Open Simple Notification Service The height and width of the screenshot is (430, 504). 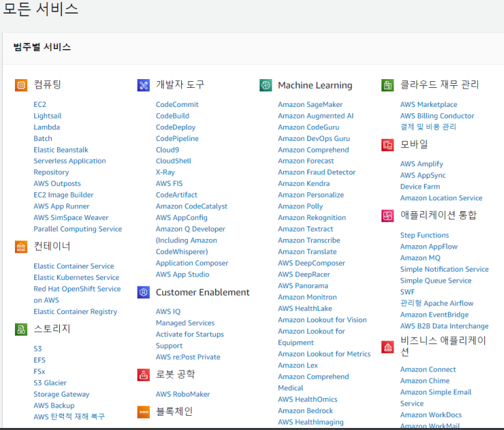click(444, 269)
